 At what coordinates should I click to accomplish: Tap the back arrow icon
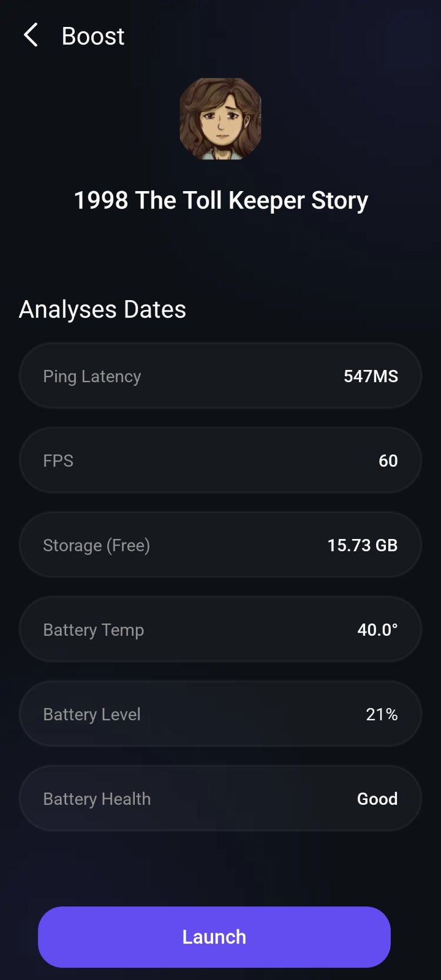point(31,36)
